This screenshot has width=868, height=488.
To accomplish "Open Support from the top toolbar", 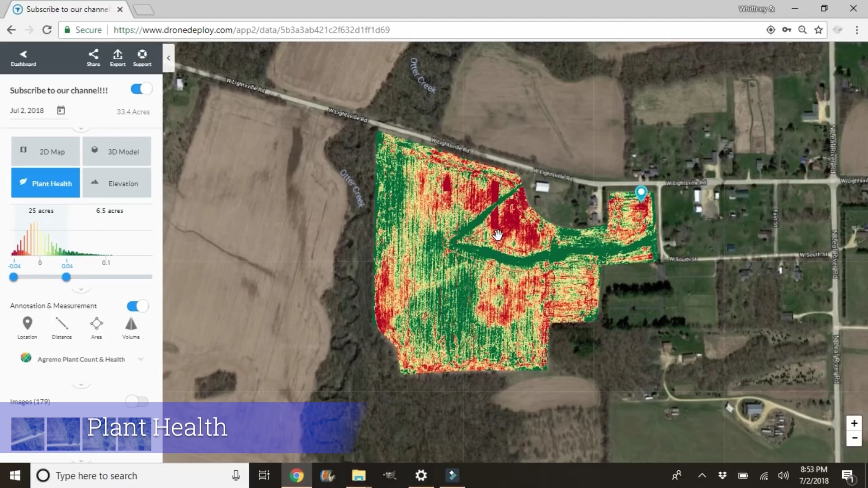I will (x=142, y=57).
